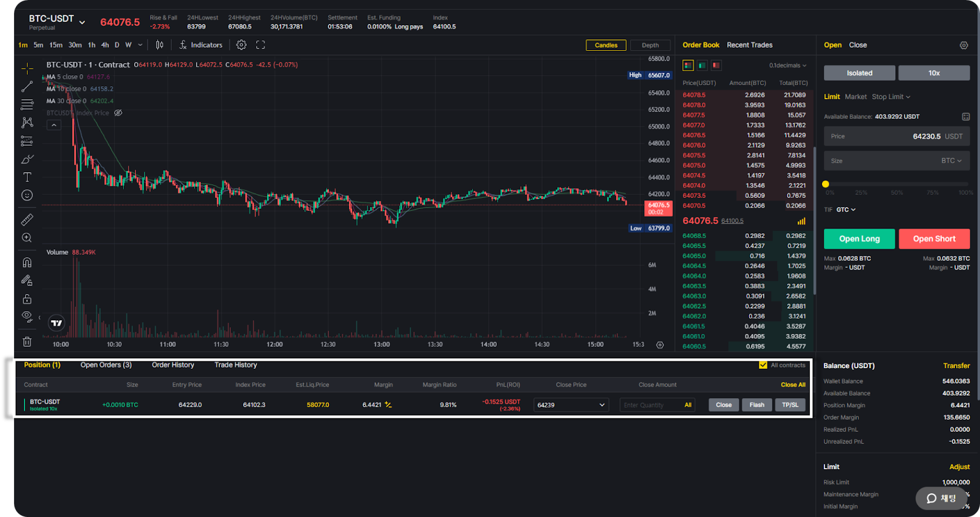
Task: Collapse the indicator legend arrow
Action: point(54,125)
